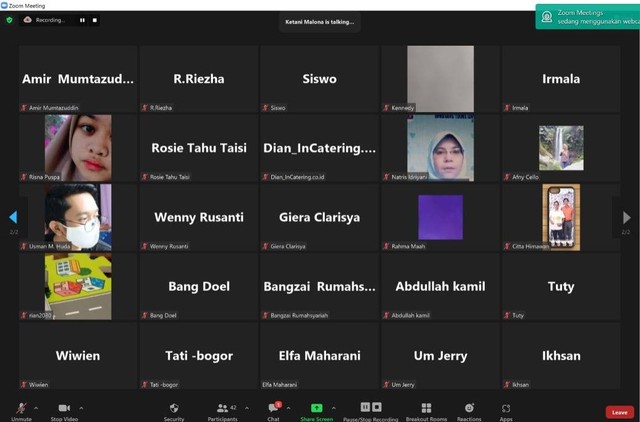The image size is (640, 422).
Task: Select Usman M. Huda's photo tile
Action: 78,217
